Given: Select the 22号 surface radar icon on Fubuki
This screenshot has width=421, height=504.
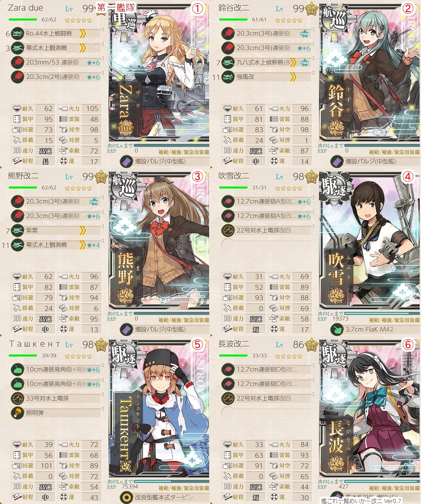Looking at the screenshot, I should 228,230.
